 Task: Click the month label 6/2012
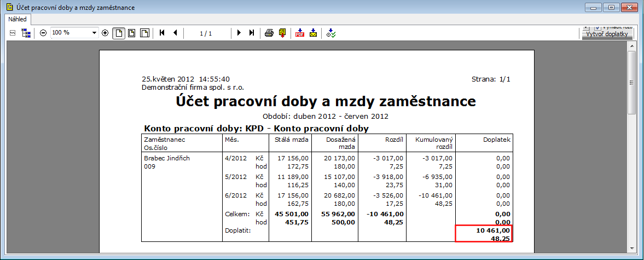click(x=236, y=195)
